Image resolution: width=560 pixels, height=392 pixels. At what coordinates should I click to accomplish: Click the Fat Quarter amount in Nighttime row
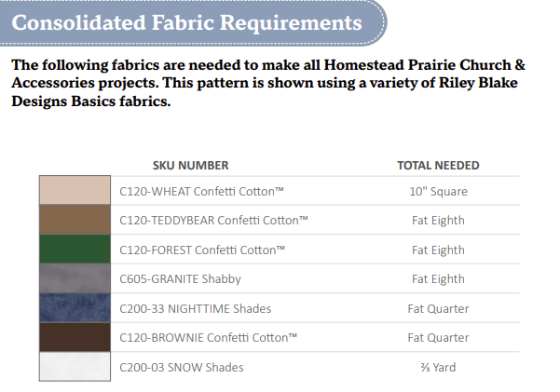438,309
